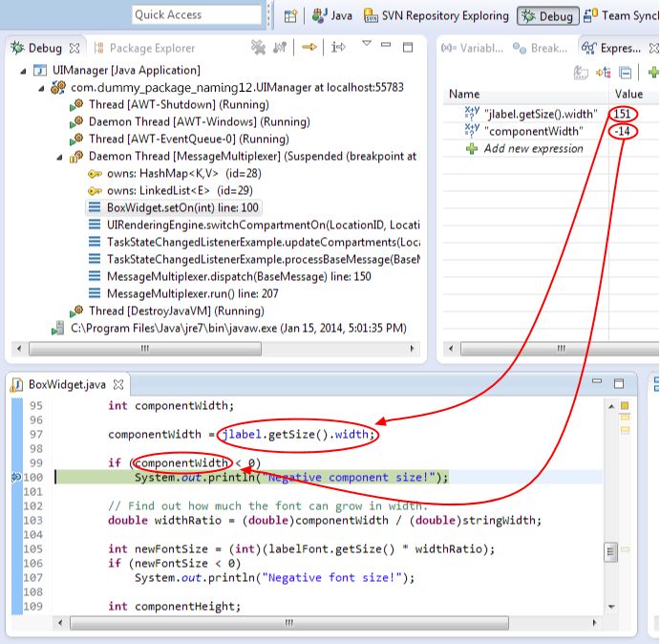Select Daemon Thread [AWT-Windows]
Image resolution: width=660 pixels, height=644 pixels.
coord(199,121)
